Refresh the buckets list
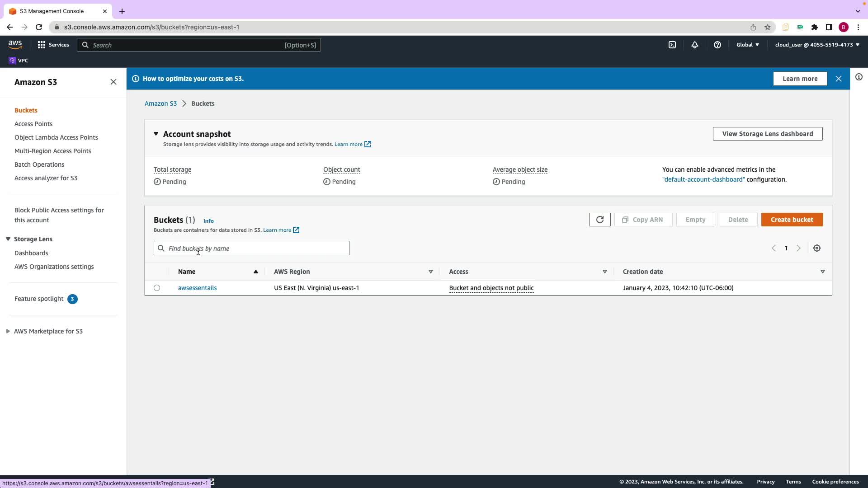868x488 pixels. [599, 220]
